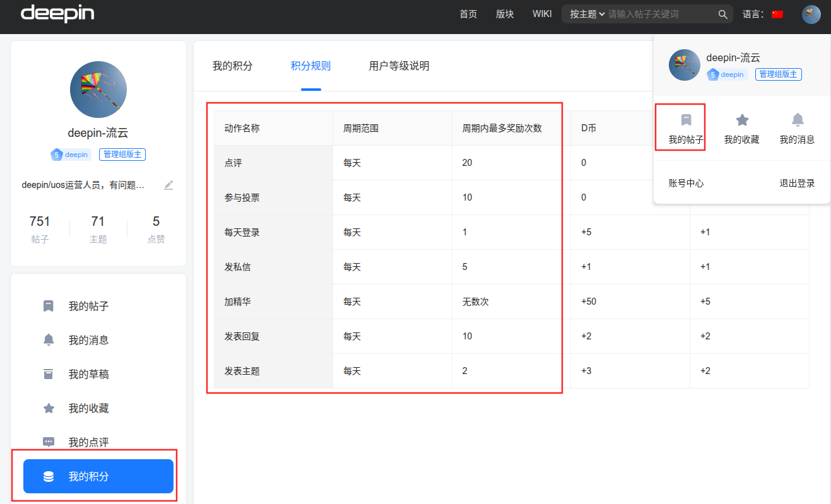Select the blue 我的积分 sidebar button

98,476
